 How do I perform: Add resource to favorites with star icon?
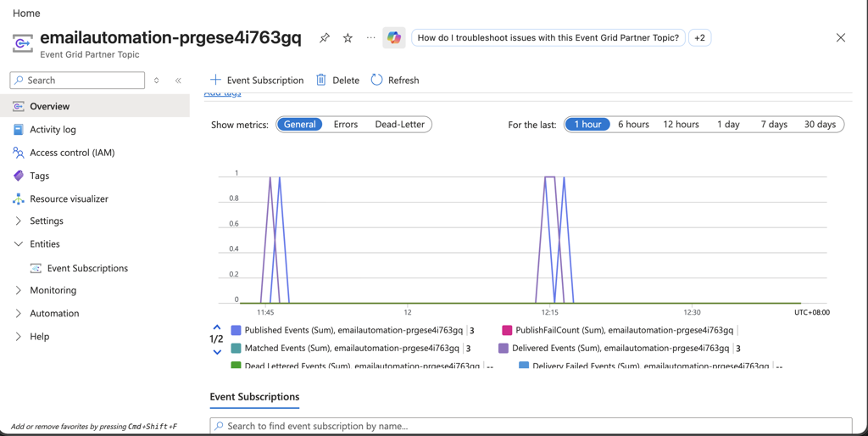348,37
